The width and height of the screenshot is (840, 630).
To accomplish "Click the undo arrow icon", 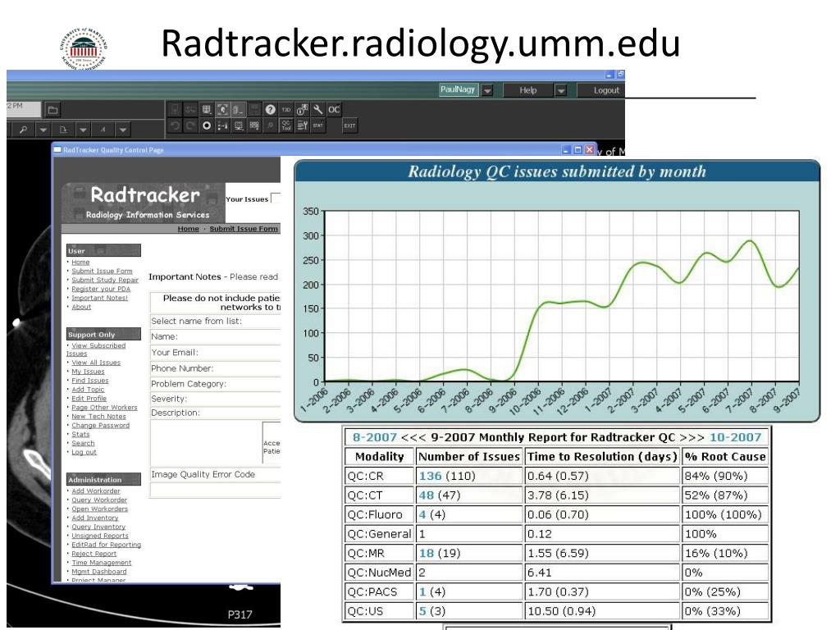I will click(175, 126).
